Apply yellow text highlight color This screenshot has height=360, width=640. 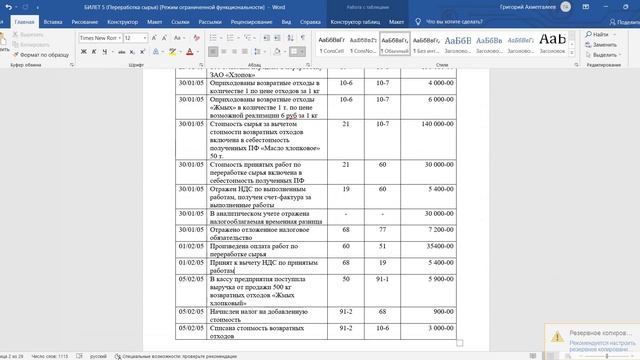(x=173, y=52)
